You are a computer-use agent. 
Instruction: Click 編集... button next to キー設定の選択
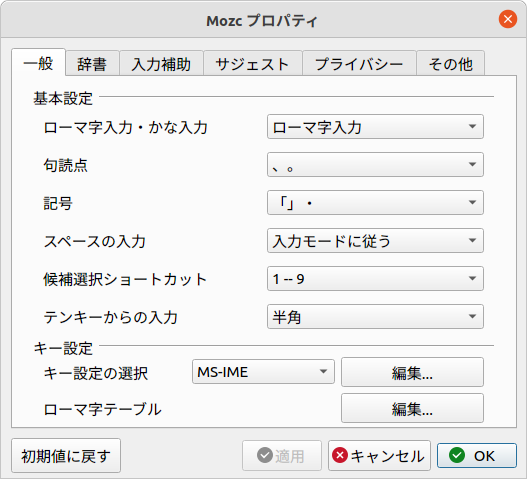point(412,372)
